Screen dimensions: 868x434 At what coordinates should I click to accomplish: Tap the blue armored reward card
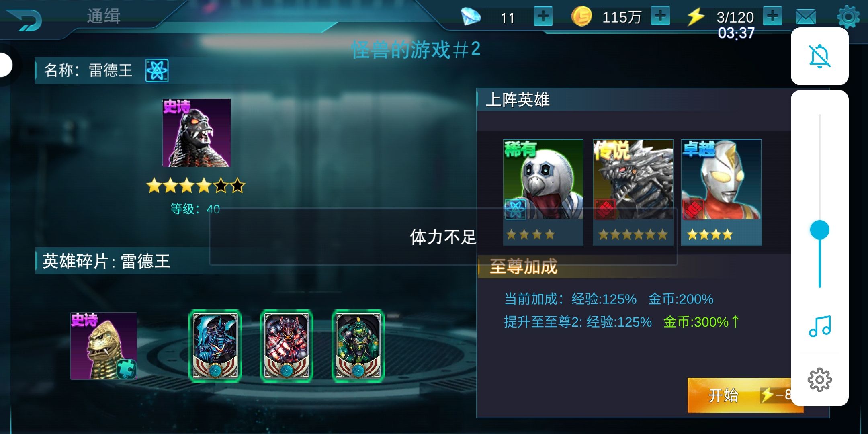215,346
